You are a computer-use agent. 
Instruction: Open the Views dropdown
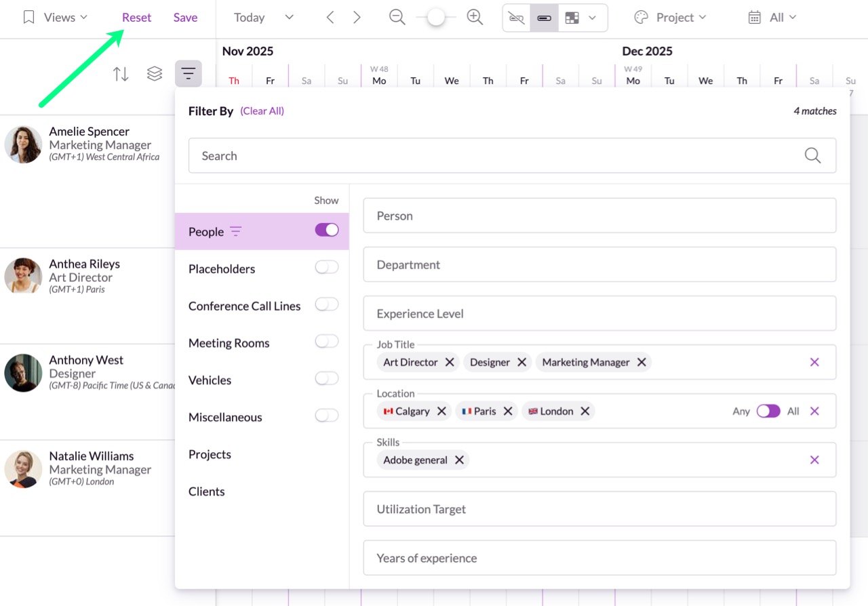[56, 18]
